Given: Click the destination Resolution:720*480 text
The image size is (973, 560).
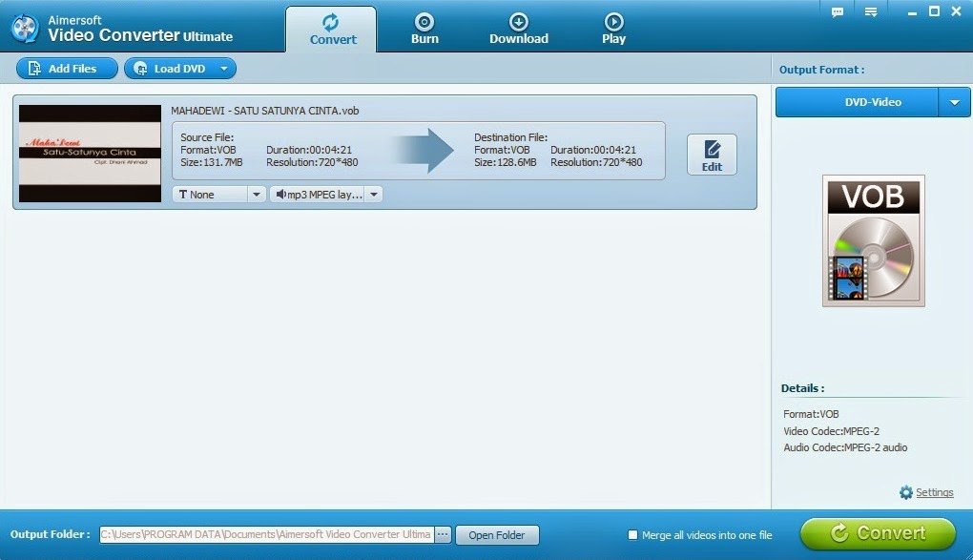Looking at the screenshot, I should pos(596,162).
